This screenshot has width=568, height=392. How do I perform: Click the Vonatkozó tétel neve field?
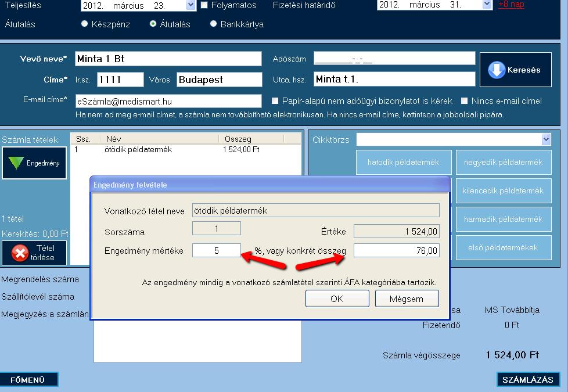tap(315, 210)
